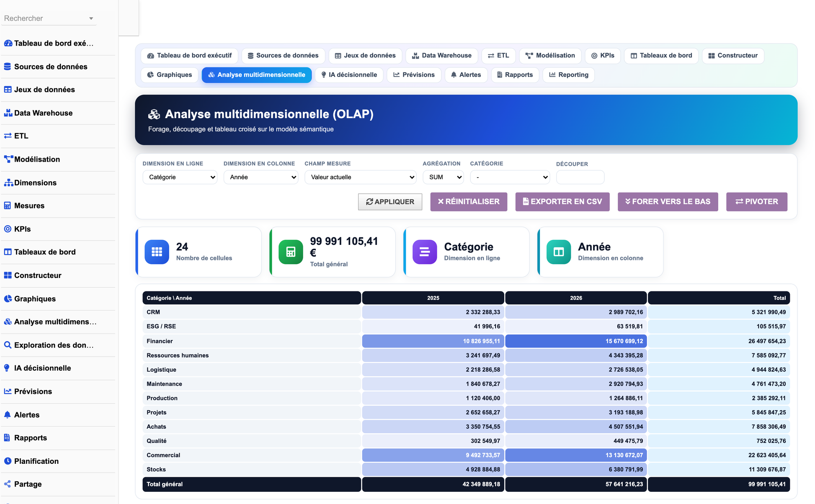Open the Data Warehouse tab

tap(442, 55)
